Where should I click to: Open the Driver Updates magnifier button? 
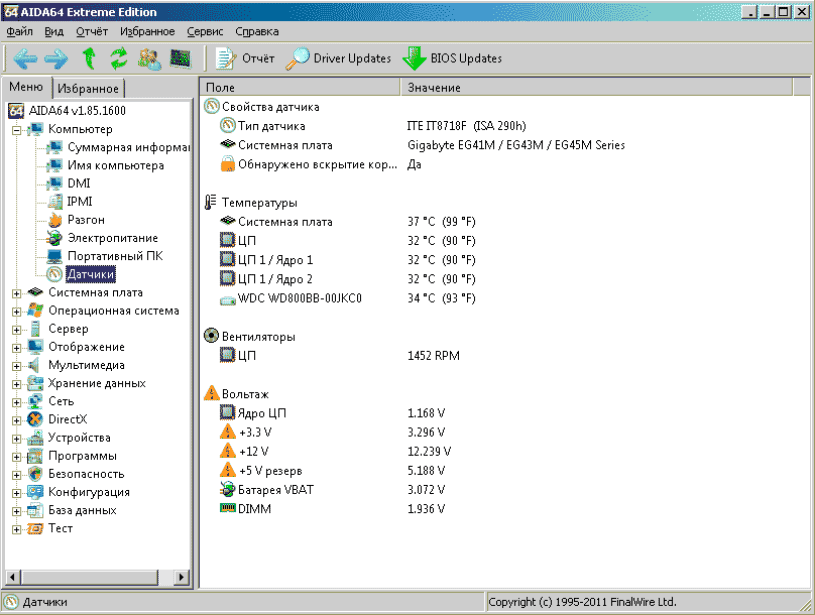tap(338, 58)
